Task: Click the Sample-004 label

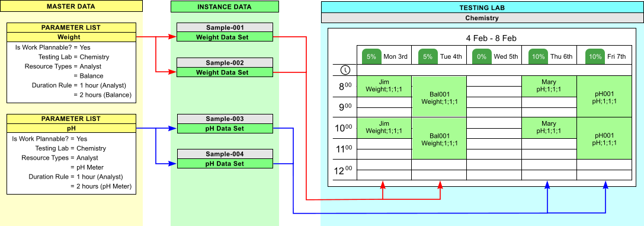Action: coord(225,154)
